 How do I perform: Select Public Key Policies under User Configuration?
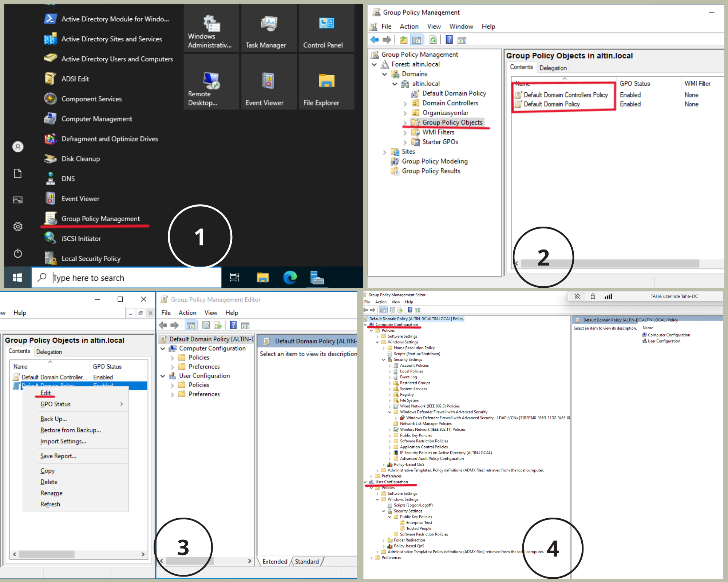click(416, 517)
